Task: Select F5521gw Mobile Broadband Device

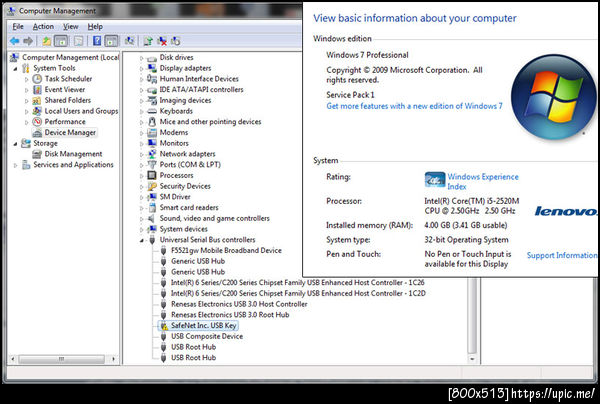Action: (x=226, y=250)
